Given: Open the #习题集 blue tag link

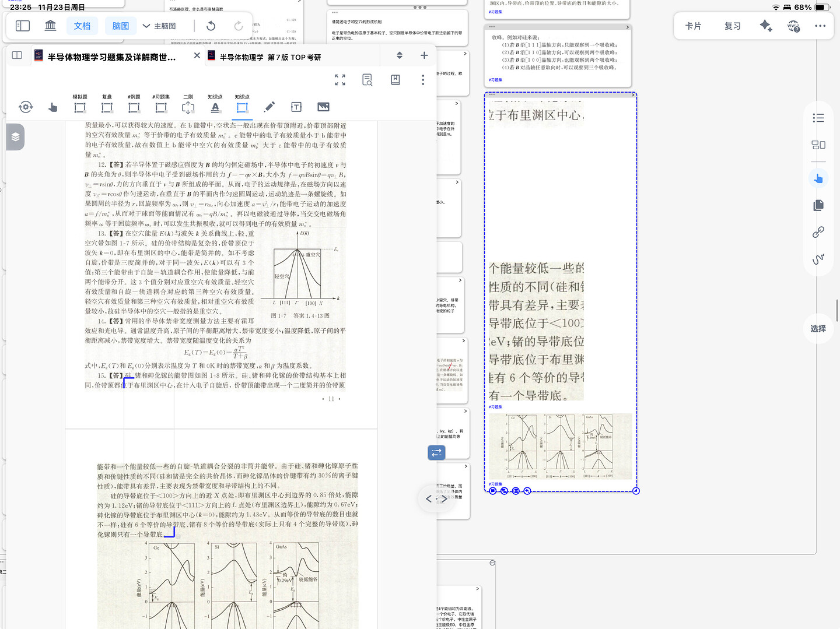Looking at the screenshot, I should coord(495,79).
